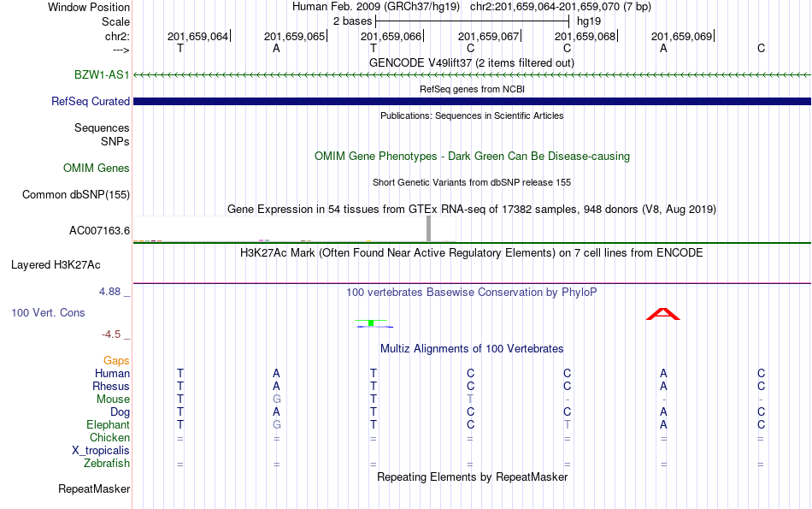Screen dimensions: 812x509
Task: Click the Dog species row label
Action: click(x=120, y=412)
